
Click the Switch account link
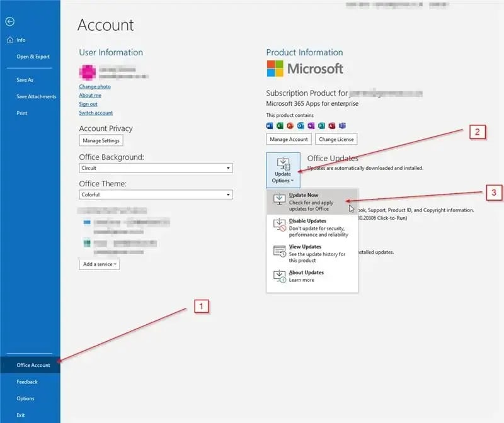96,113
